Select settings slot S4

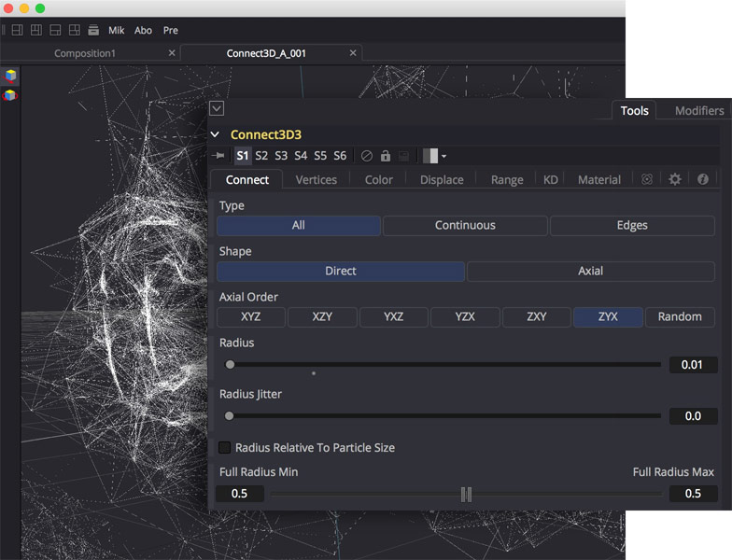coord(301,155)
